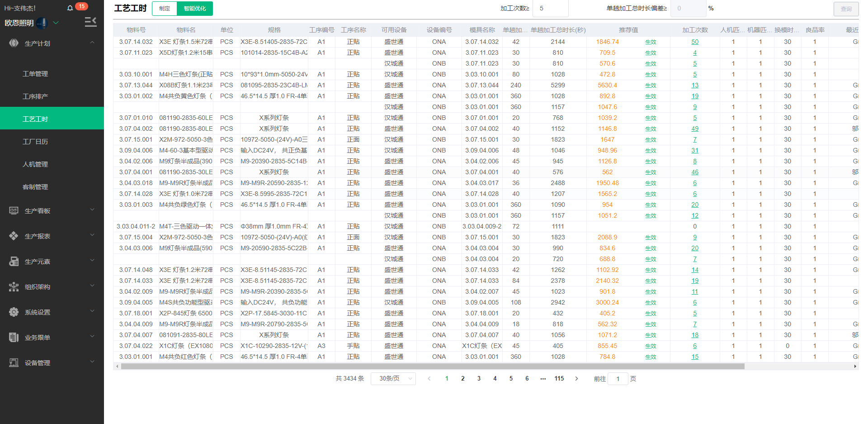This screenshot has width=868, height=424.
Task: Click the horizontal table scrollbar
Action: point(433,367)
